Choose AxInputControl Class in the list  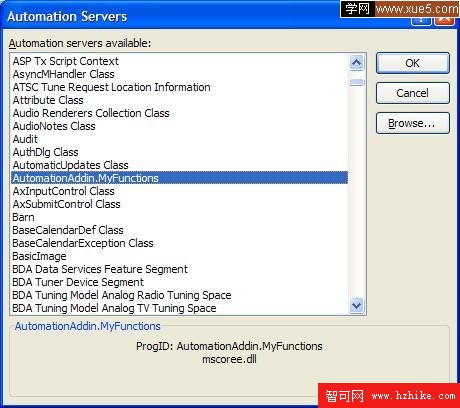(63, 191)
